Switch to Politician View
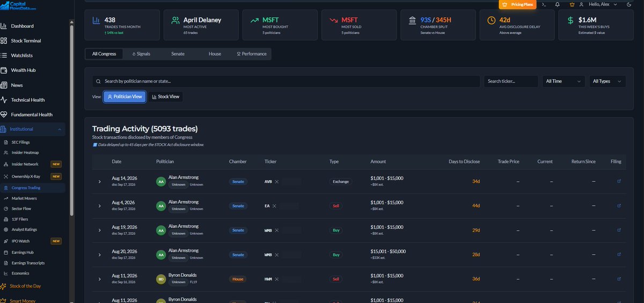 pyautogui.click(x=125, y=97)
